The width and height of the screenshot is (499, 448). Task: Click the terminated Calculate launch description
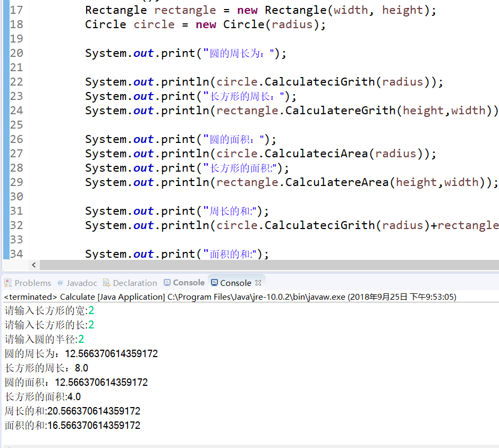[x=230, y=297]
